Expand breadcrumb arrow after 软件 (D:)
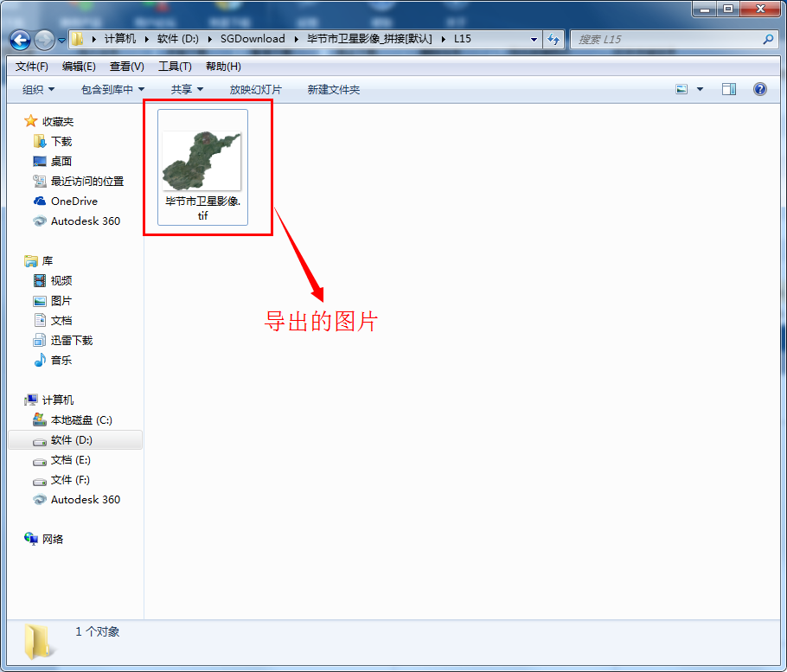787x672 pixels. coord(209,39)
